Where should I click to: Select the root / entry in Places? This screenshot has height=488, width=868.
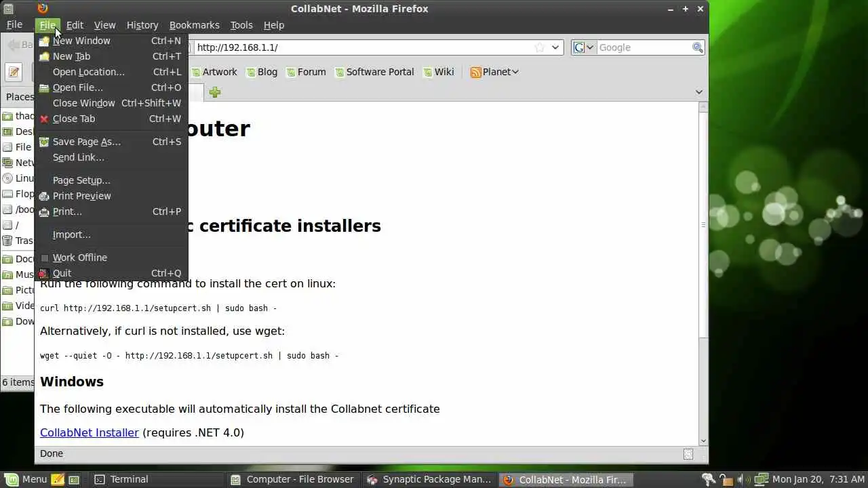tap(18, 225)
